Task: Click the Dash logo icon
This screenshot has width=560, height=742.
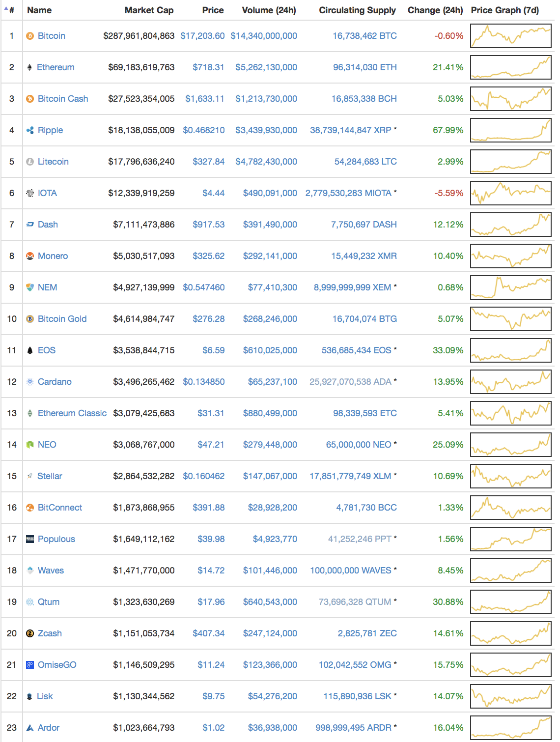Action: point(30,225)
